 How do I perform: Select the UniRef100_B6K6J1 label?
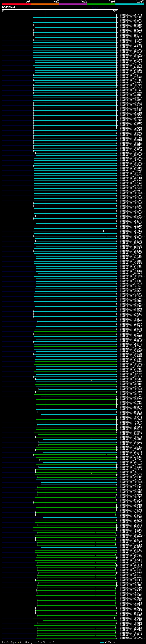pyautogui.click(x=131, y=412)
